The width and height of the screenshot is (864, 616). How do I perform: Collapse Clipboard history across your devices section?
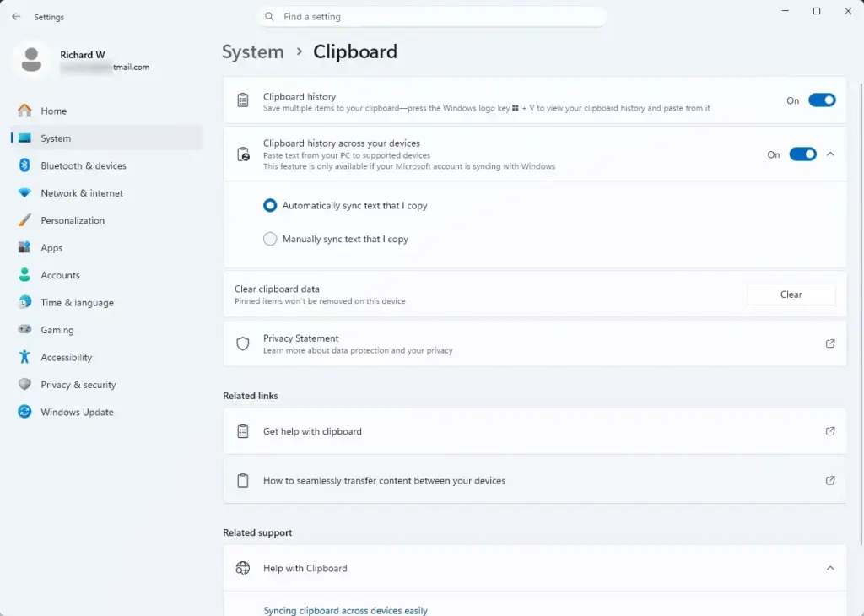(x=830, y=154)
